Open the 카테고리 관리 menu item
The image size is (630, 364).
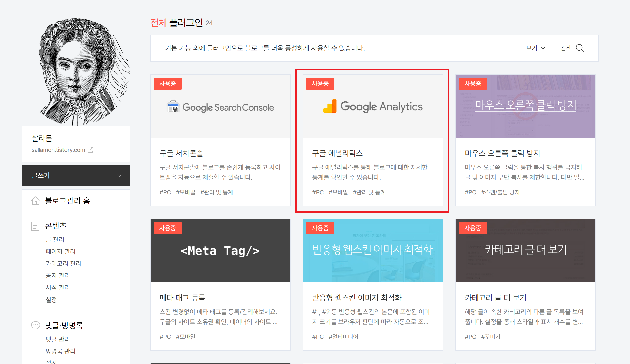click(63, 263)
